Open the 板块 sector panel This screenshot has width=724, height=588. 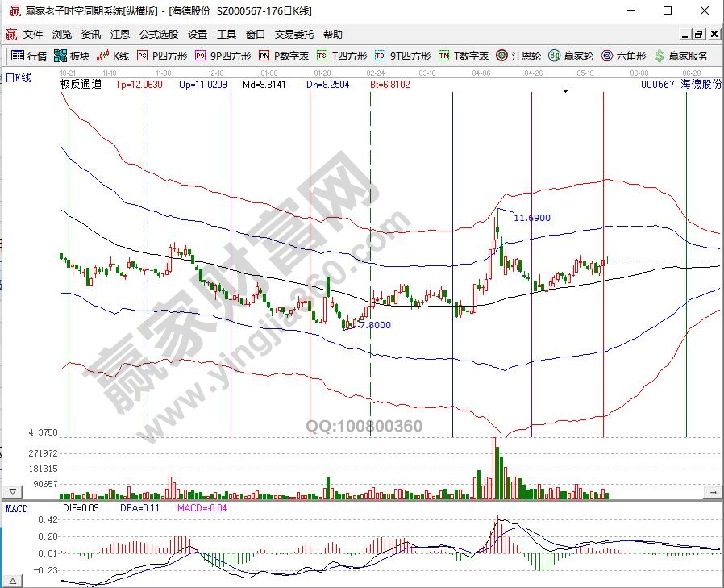pyautogui.click(x=71, y=56)
